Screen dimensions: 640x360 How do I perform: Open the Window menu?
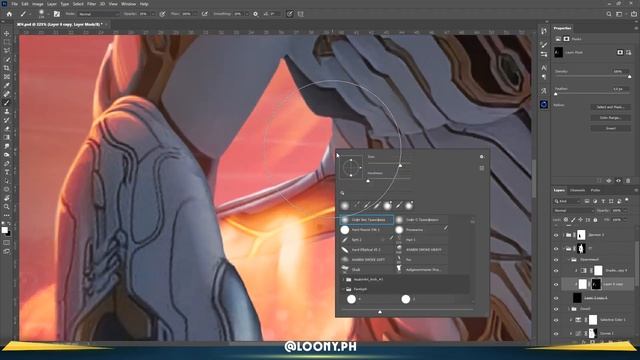pos(128,4)
